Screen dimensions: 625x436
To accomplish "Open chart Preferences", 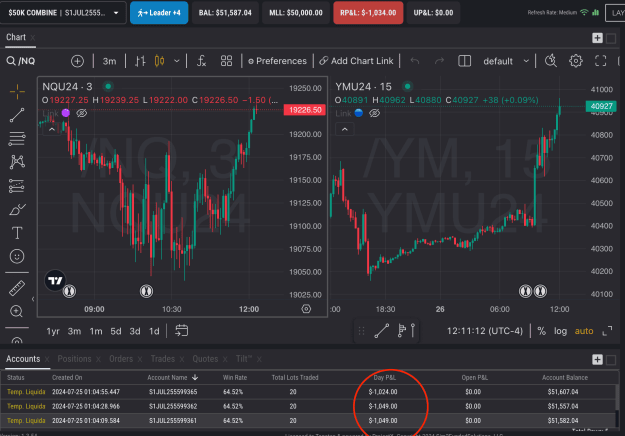I will [x=277, y=61].
